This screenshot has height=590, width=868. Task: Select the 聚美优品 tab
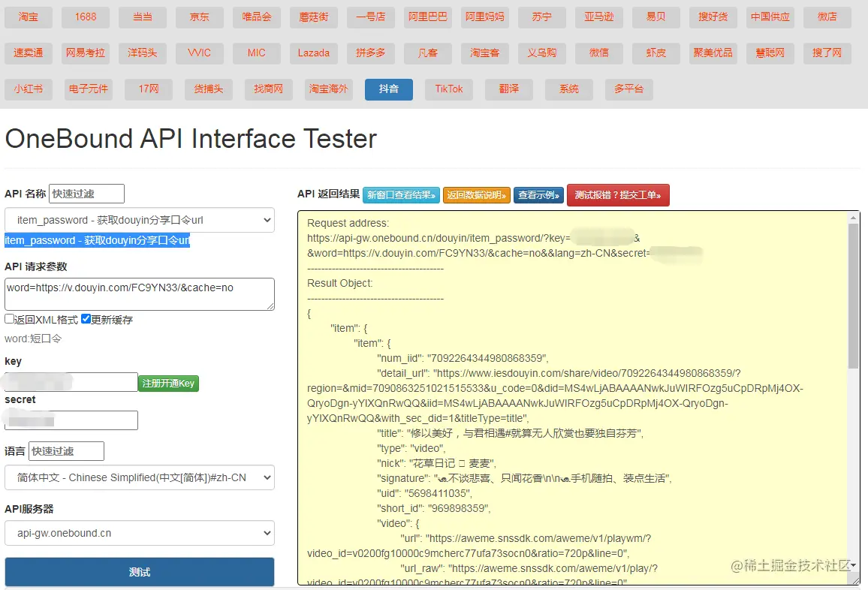click(713, 53)
